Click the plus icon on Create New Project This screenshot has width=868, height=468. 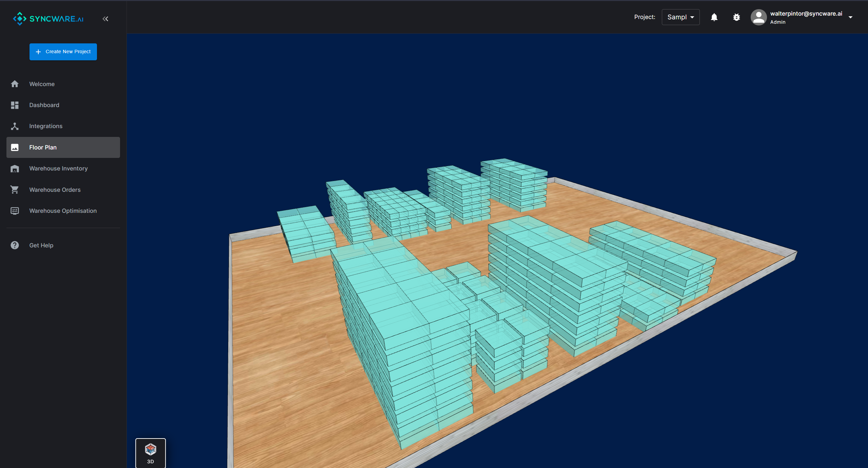pyautogui.click(x=38, y=52)
